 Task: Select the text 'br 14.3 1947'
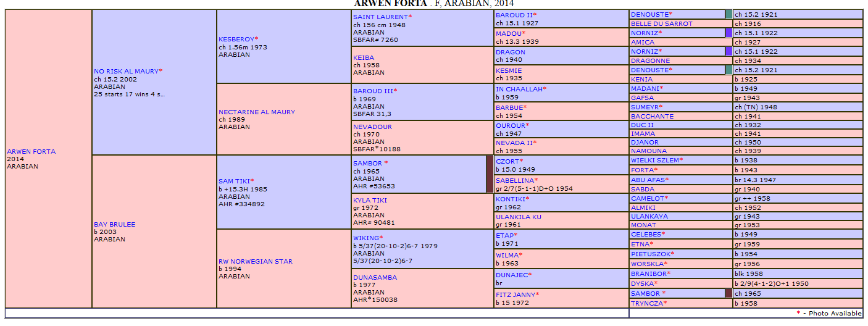[754, 180]
